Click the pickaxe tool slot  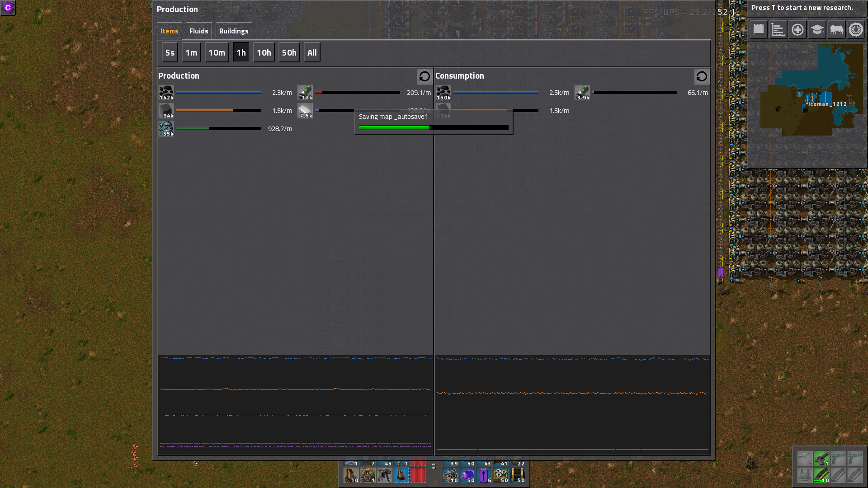coord(805,459)
